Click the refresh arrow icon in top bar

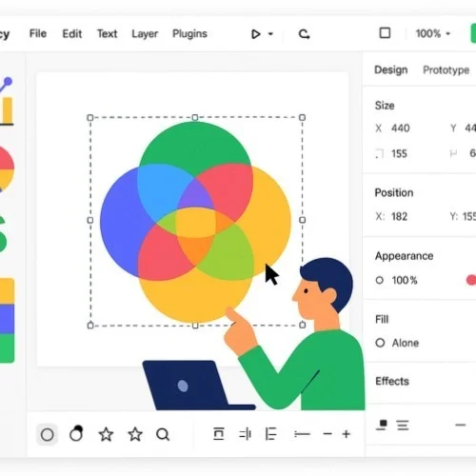[304, 34]
